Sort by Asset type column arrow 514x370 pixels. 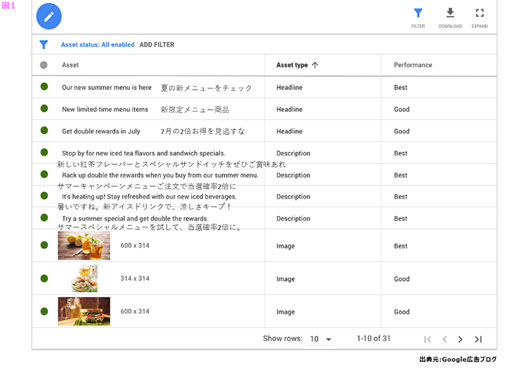pos(315,65)
